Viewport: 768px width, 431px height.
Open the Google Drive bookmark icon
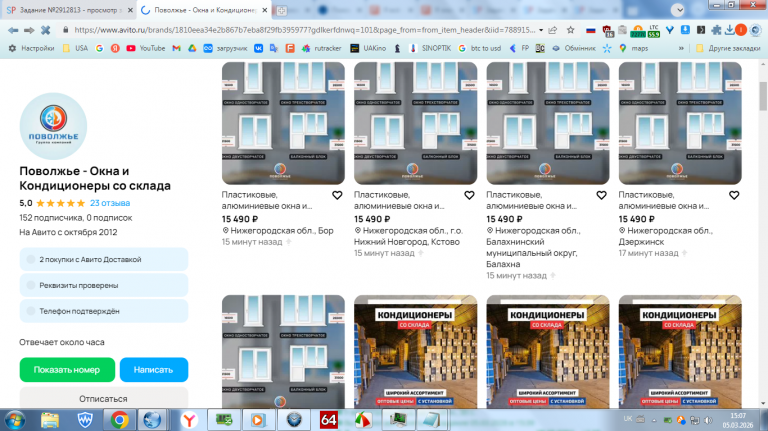192,48
